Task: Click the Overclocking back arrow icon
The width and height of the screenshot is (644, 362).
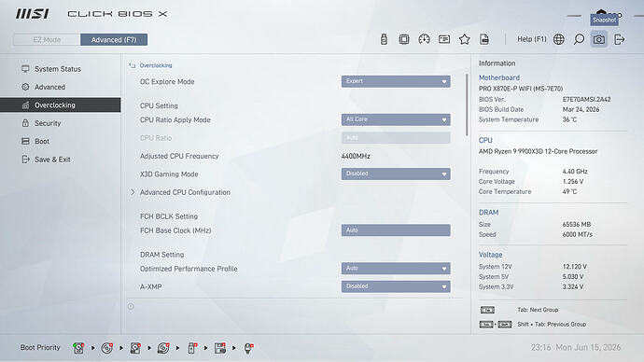Action: click(x=133, y=65)
